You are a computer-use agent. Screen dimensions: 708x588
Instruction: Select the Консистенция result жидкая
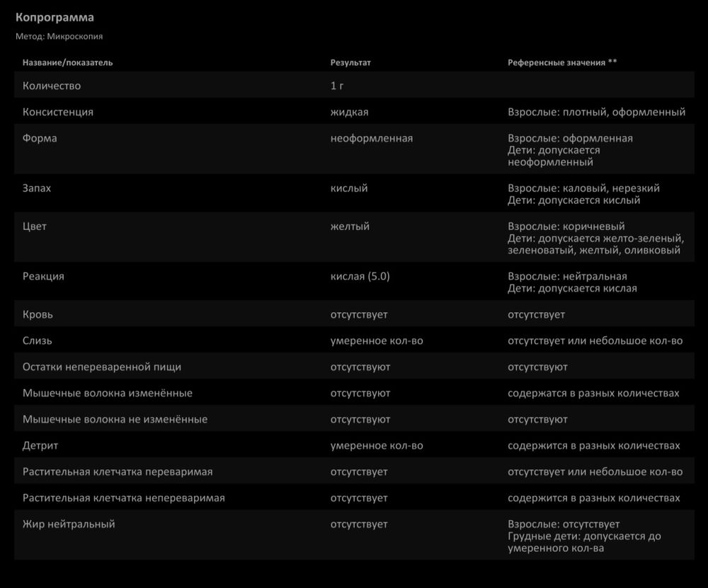click(x=349, y=112)
